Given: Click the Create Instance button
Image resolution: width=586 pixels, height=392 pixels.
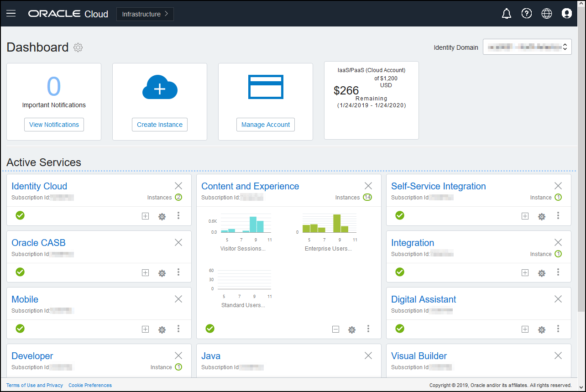Looking at the screenshot, I should [x=159, y=124].
